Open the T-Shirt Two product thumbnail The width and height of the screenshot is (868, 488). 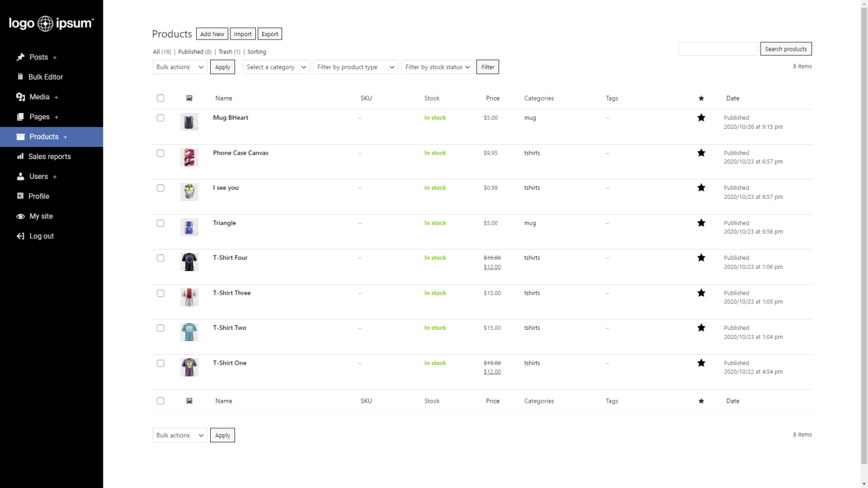pyautogui.click(x=189, y=332)
